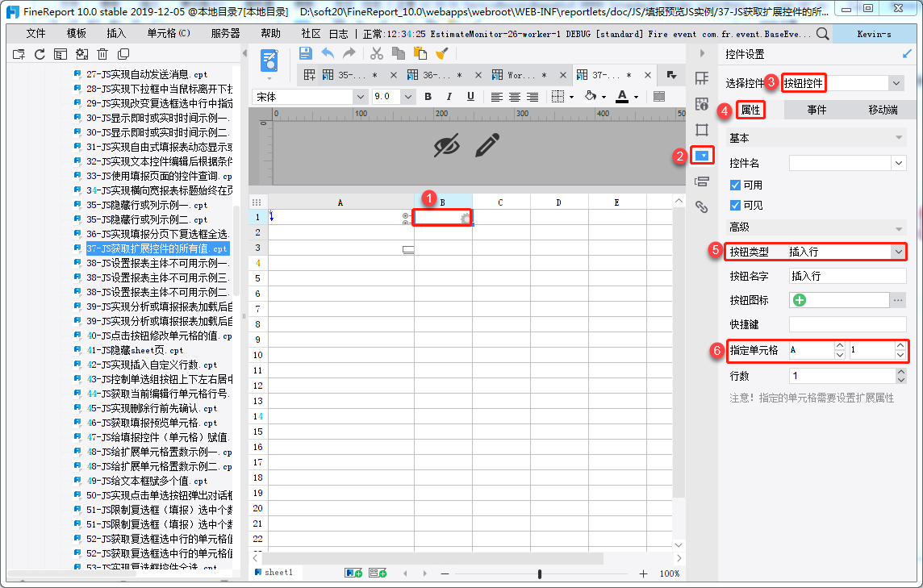Viewport: 923px width, 588px height.
Task: Click the zoom out minus button
Action: (445, 573)
